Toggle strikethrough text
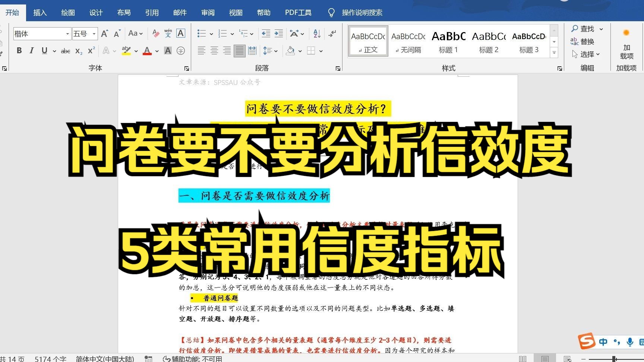This screenshot has height=362, width=644. pos(66,51)
